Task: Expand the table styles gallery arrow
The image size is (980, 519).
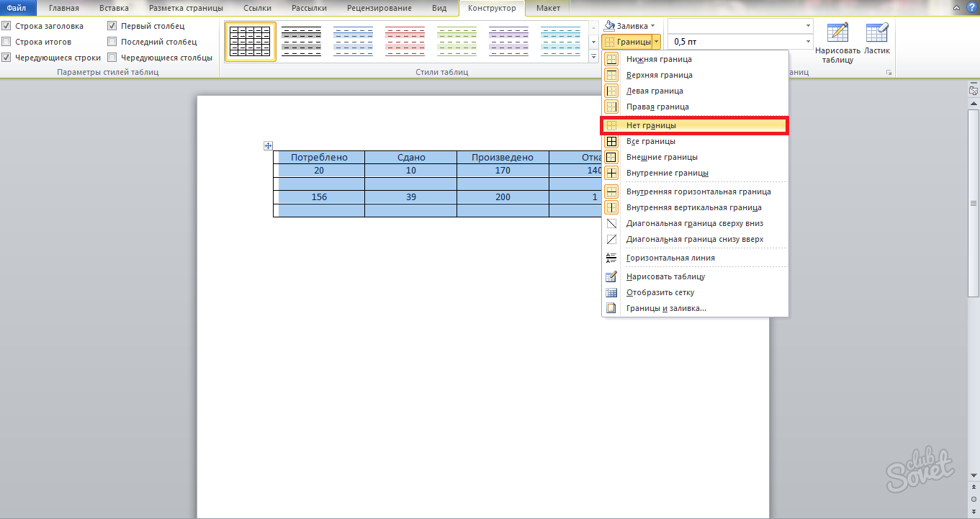Action: coord(594,56)
